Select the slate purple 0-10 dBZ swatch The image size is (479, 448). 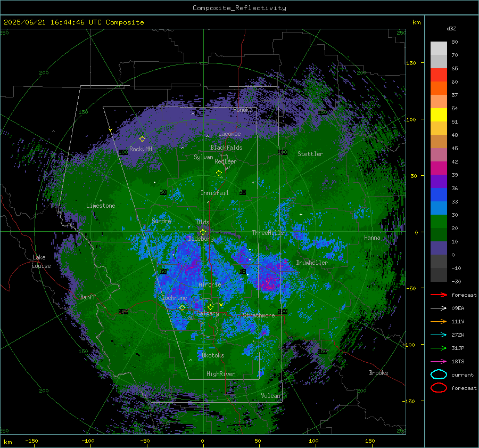click(439, 248)
